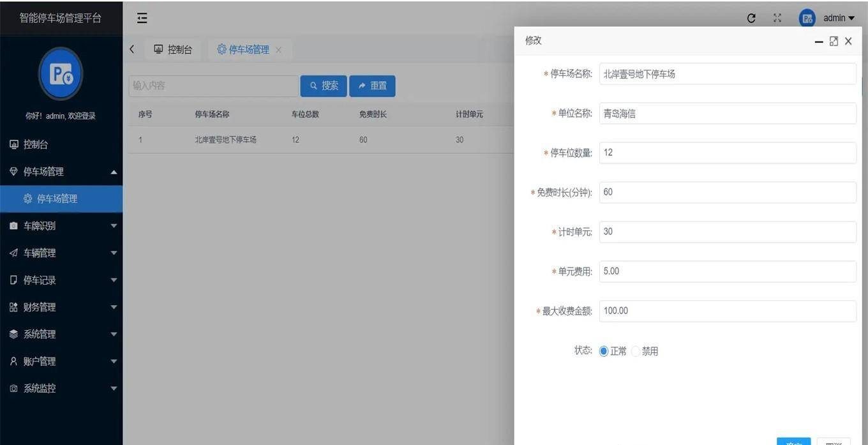Click the refresh icon in top bar
The height and width of the screenshot is (445, 868).
(751, 18)
